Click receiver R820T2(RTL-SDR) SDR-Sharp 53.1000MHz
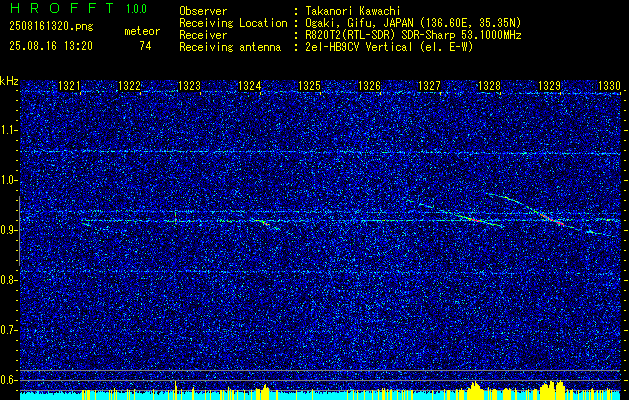Screen dimensions: 629x400 (413, 35)
